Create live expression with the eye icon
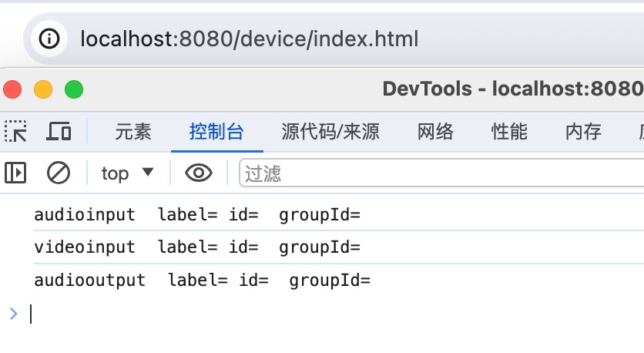644x353 pixels. click(199, 173)
